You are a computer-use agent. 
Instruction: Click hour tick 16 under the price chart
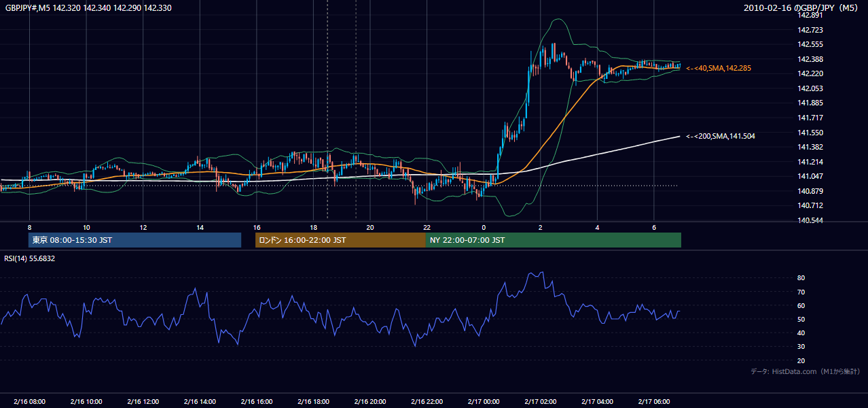point(257,227)
